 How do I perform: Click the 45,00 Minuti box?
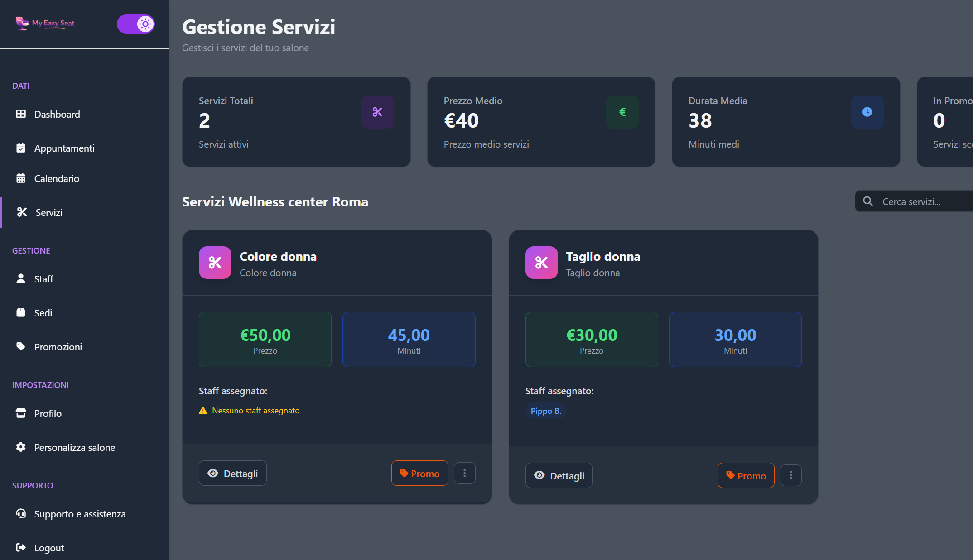pyautogui.click(x=409, y=340)
